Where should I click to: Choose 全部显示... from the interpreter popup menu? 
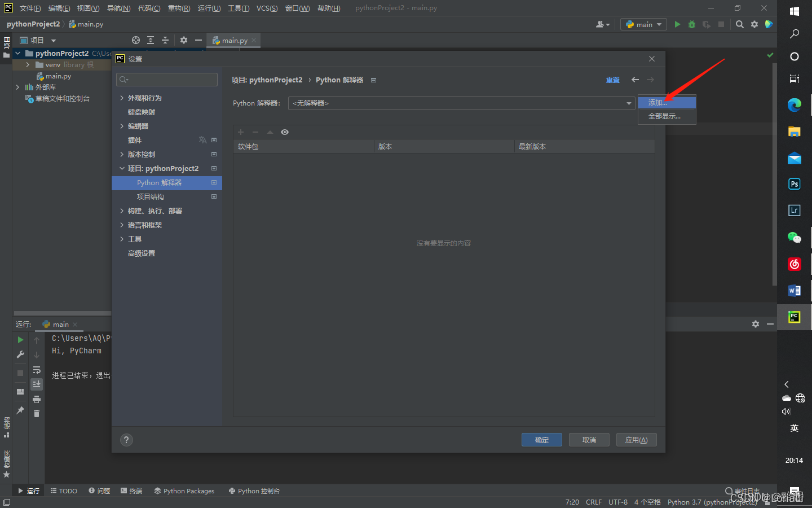click(667, 116)
